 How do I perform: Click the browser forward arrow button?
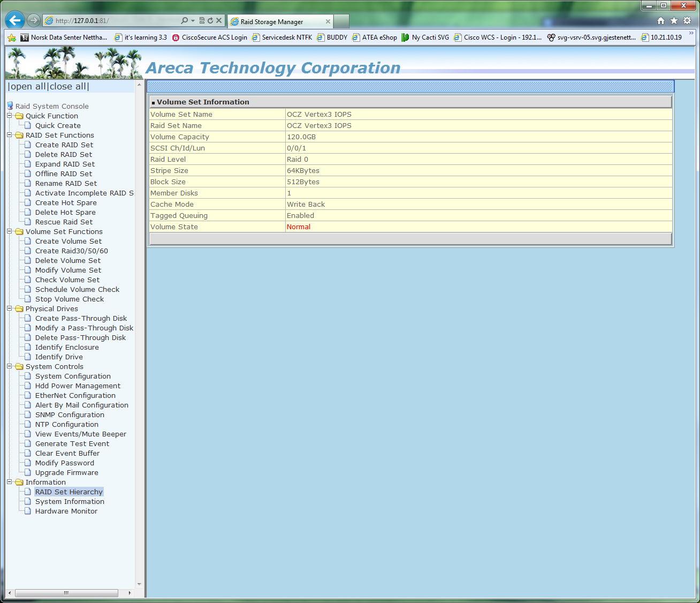(x=34, y=20)
